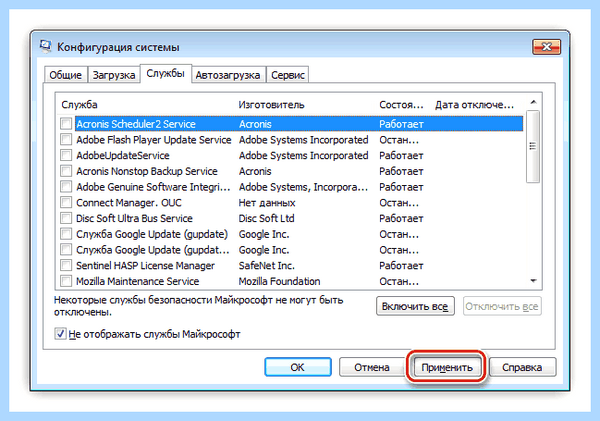Open the Загрузка tab
Screen dimensions: 600x421
pos(114,75)
